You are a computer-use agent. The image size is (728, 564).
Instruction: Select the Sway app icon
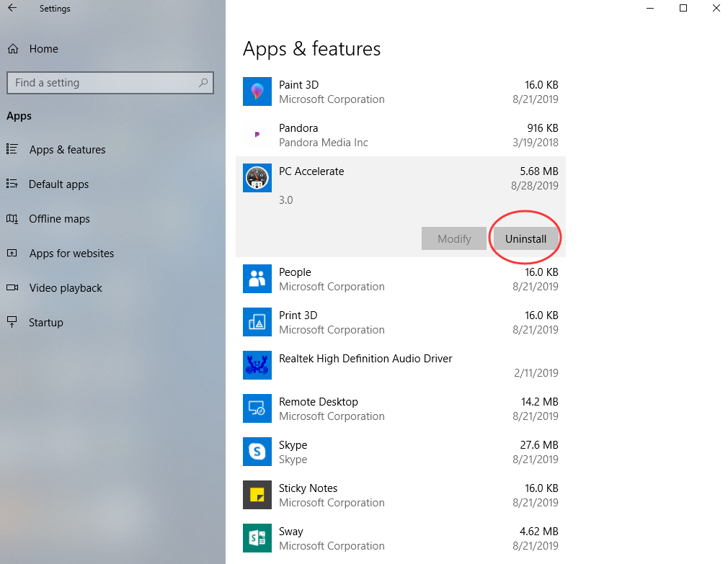[257, 538]
